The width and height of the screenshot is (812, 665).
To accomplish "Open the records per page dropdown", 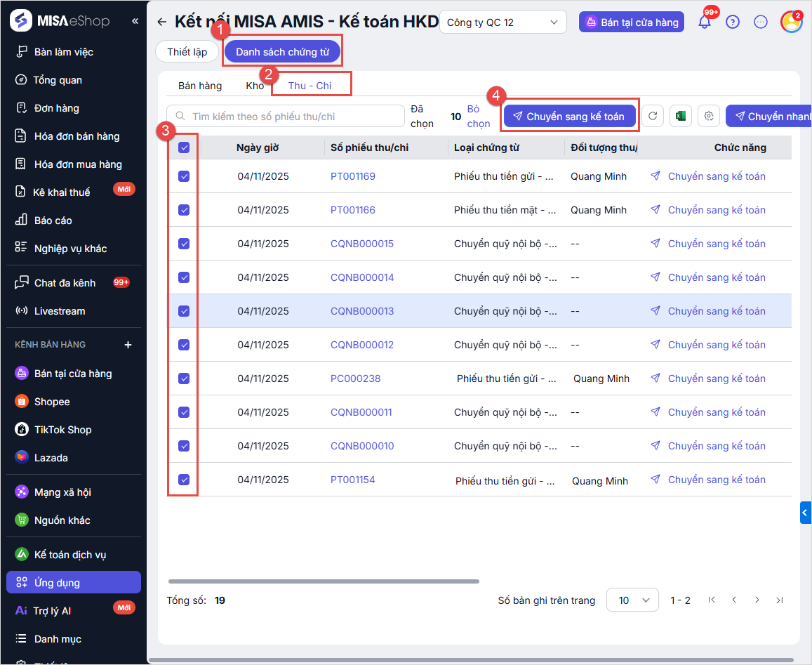I will click(632, 600).
